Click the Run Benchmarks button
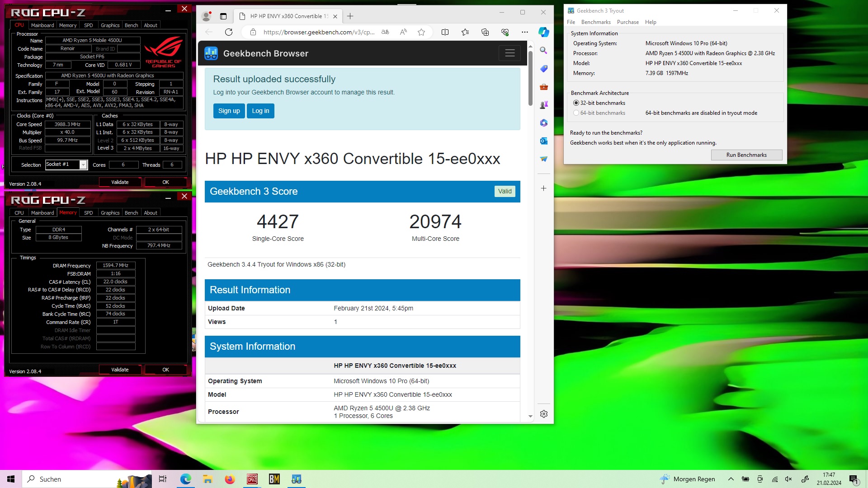This screenshot has width=868, height=488. pos(746,155)
